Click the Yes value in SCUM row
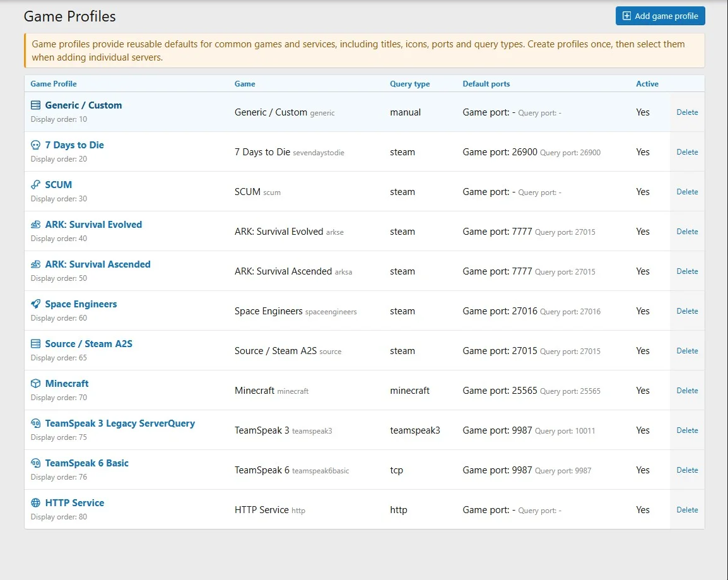The image size is (728, 580). coord(643,192)
